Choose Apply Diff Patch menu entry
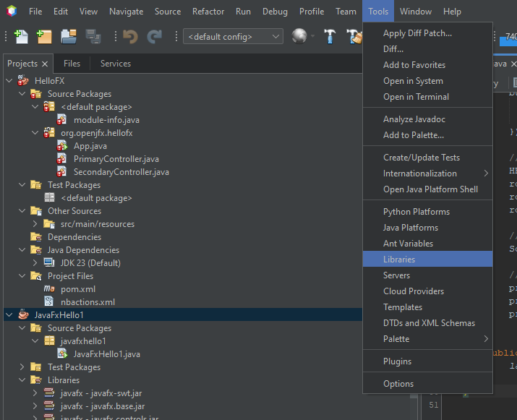 tap(427, 33)
